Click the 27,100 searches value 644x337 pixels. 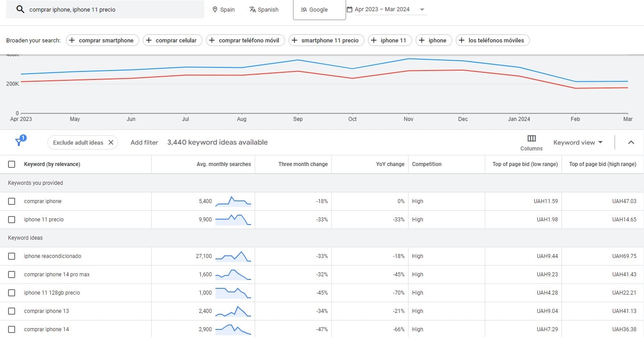pyautogui.click(x=204, y=256)
